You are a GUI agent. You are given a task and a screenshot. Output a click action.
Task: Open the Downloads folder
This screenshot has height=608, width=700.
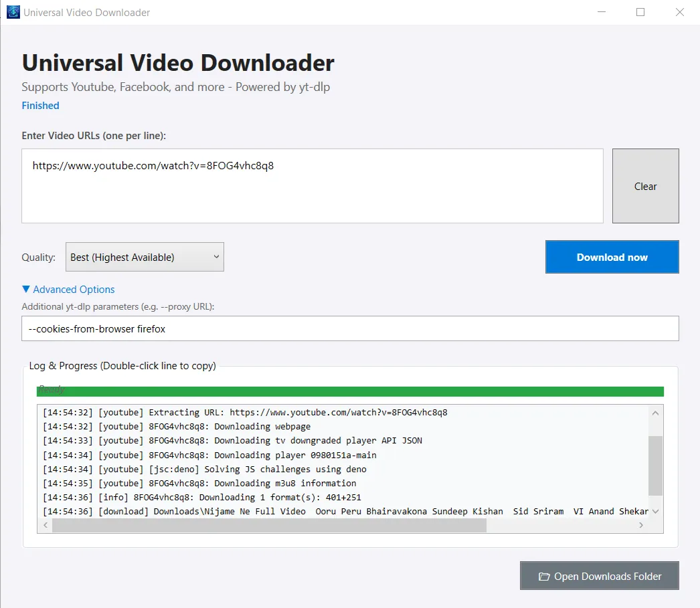(600, 576)
